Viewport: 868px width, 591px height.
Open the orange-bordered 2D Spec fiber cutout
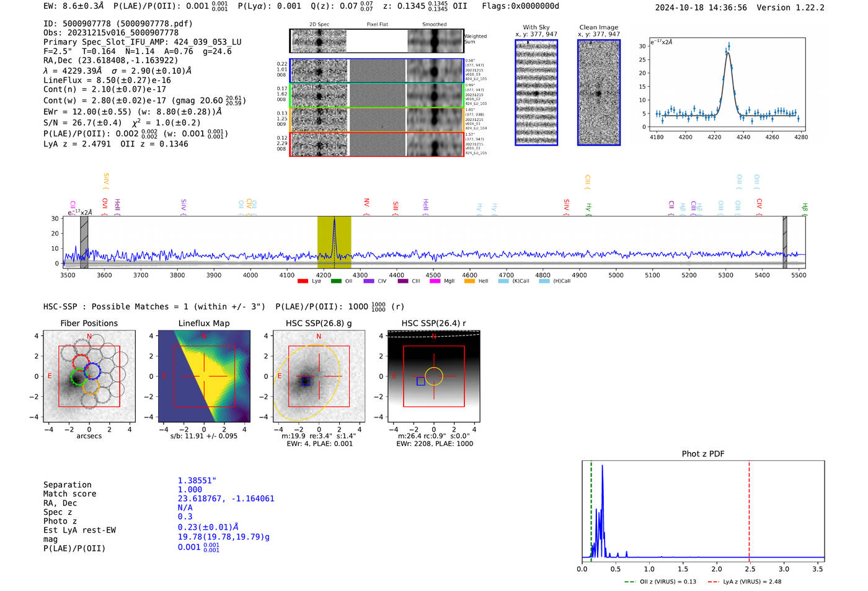click(x=319, y=120)
